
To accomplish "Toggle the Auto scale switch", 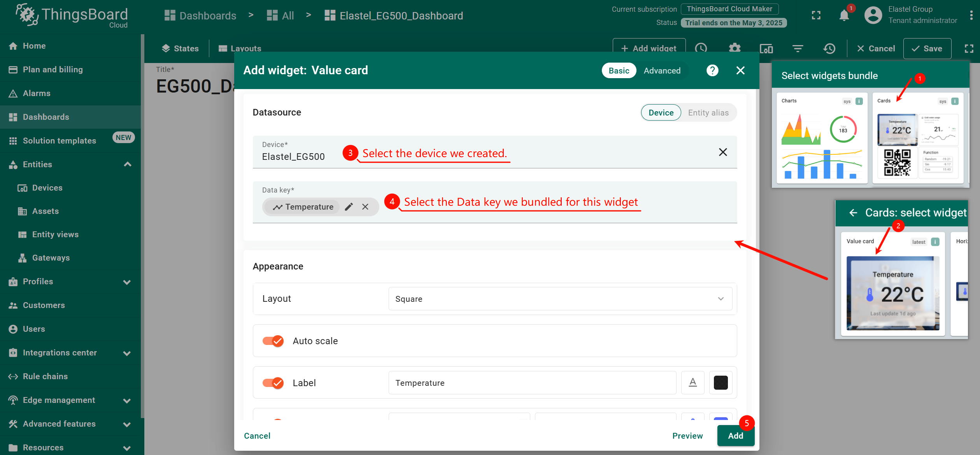I will [x=273, y=341].
